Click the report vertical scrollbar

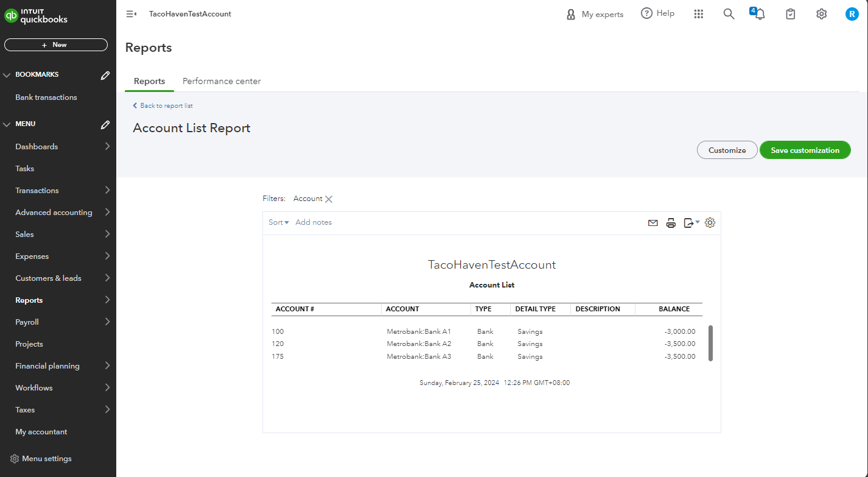click(710, 343)
